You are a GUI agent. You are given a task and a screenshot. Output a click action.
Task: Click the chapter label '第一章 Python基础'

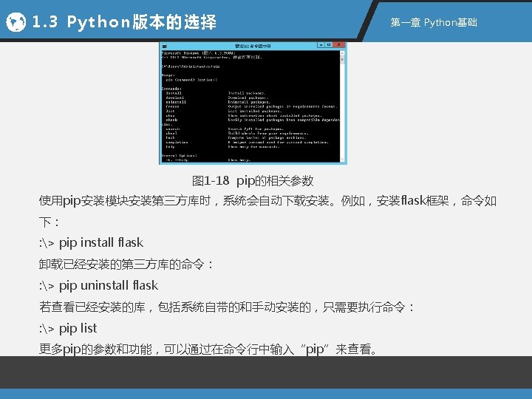pyautogui.click(x=434, y=22)
